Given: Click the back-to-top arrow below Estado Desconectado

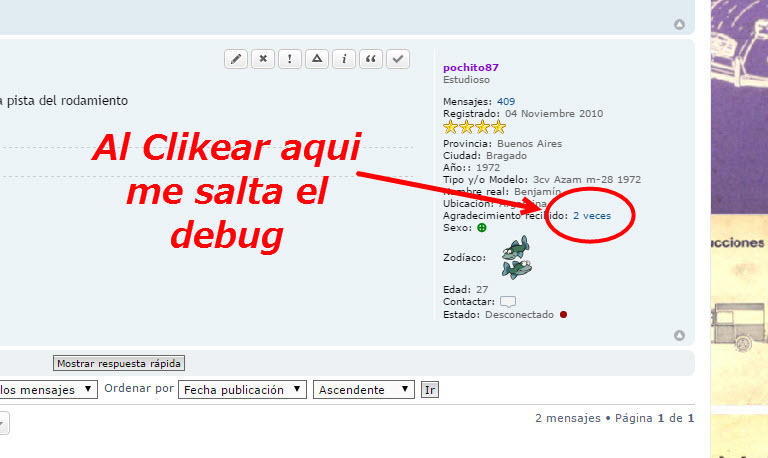Looking at the screenshot, I should coord(680,335).
